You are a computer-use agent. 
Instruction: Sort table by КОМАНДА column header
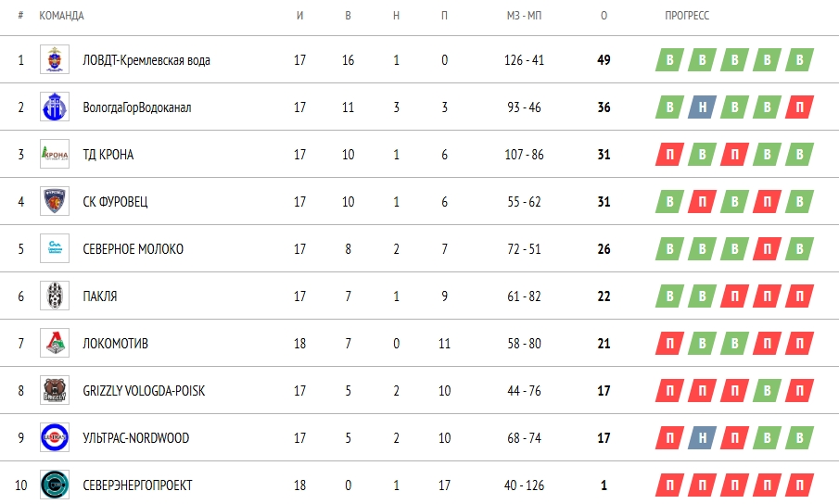coord(61,16)
